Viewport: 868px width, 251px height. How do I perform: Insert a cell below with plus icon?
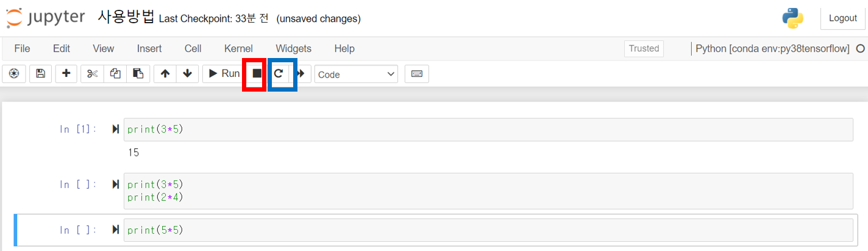point(66,74)
